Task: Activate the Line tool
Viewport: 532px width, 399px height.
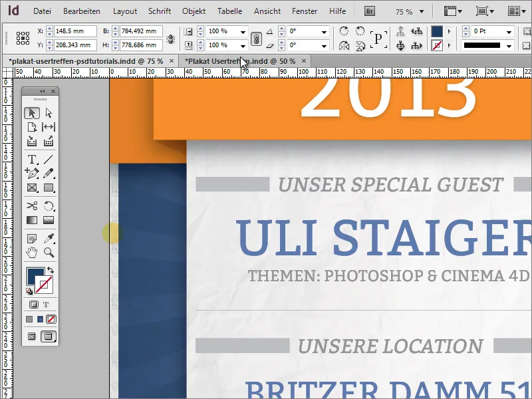Action: coord(49,159)
